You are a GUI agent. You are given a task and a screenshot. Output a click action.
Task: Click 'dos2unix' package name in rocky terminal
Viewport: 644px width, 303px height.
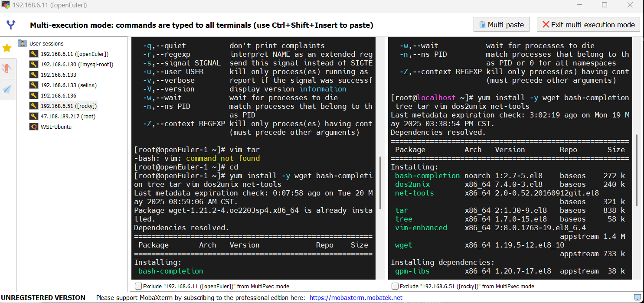(x=412, y=184)
